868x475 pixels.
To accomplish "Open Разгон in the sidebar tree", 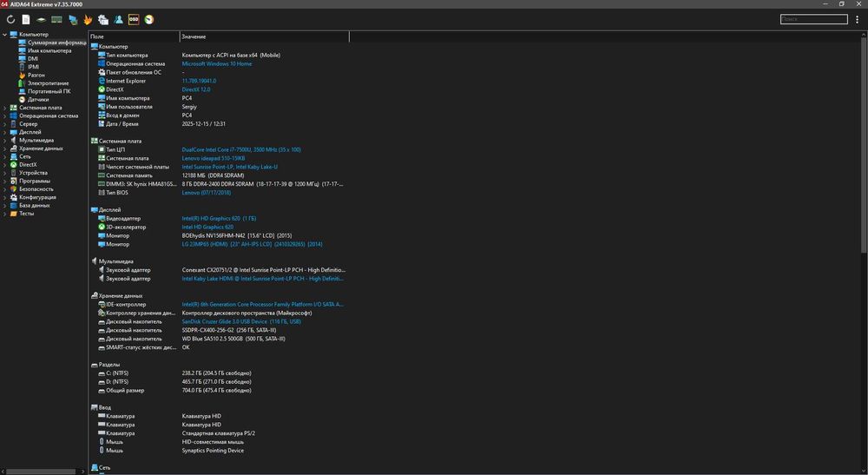I will [36, 75].
